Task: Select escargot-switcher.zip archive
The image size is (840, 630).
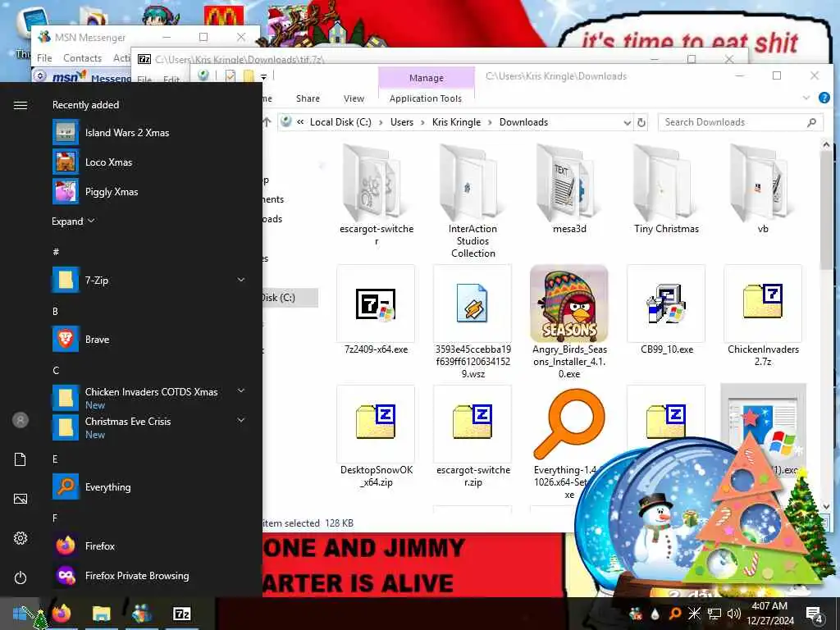Action: pos(472,436)
